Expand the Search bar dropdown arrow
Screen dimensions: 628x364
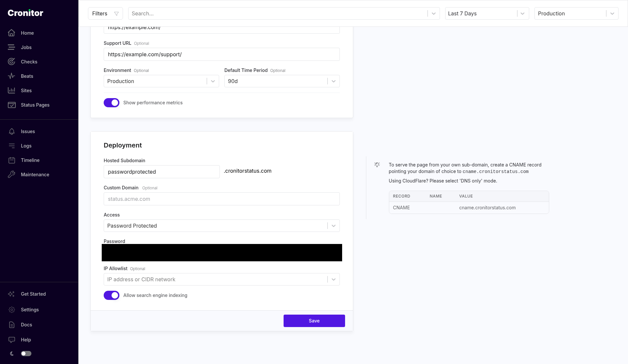tap(434, 13)
